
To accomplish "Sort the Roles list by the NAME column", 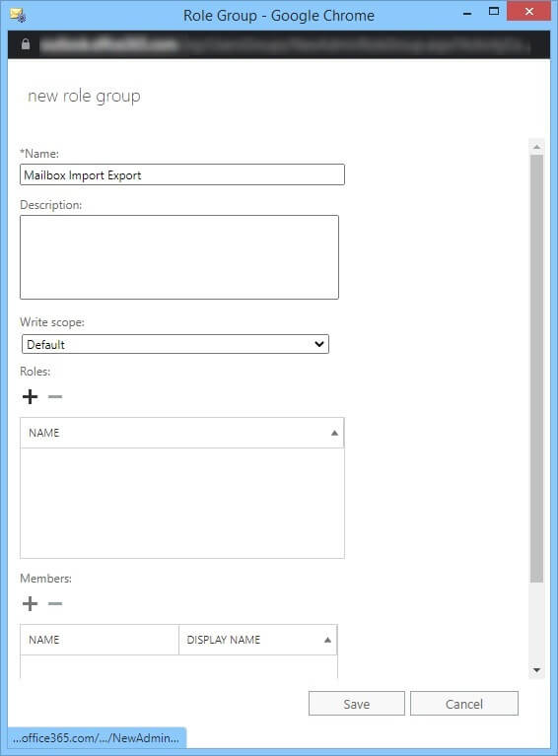I will [181, 433].
